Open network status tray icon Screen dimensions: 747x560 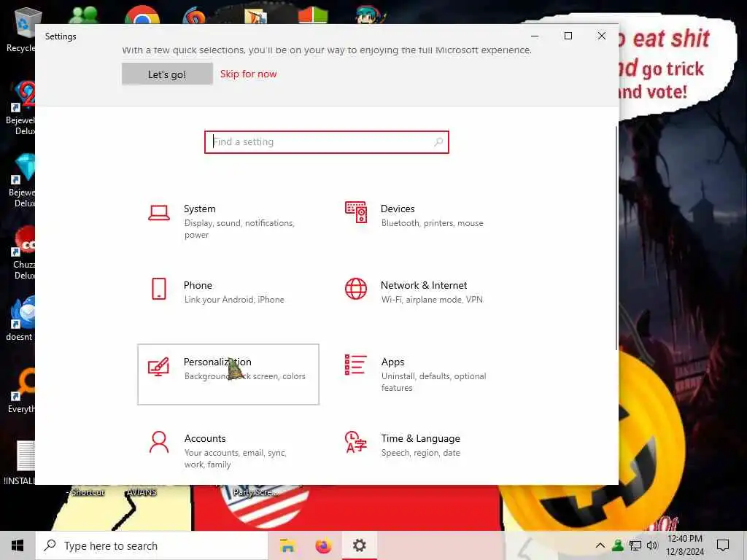click(635, 545)
